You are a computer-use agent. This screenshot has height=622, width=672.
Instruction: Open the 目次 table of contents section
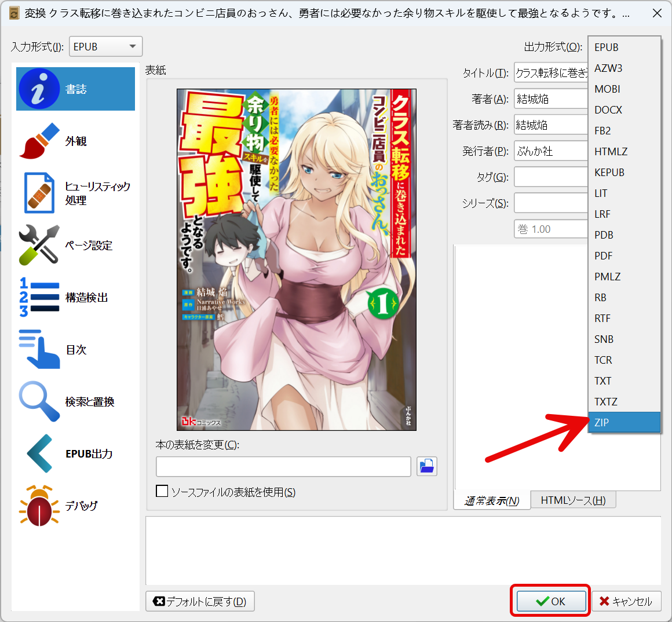tap(75, 349)
